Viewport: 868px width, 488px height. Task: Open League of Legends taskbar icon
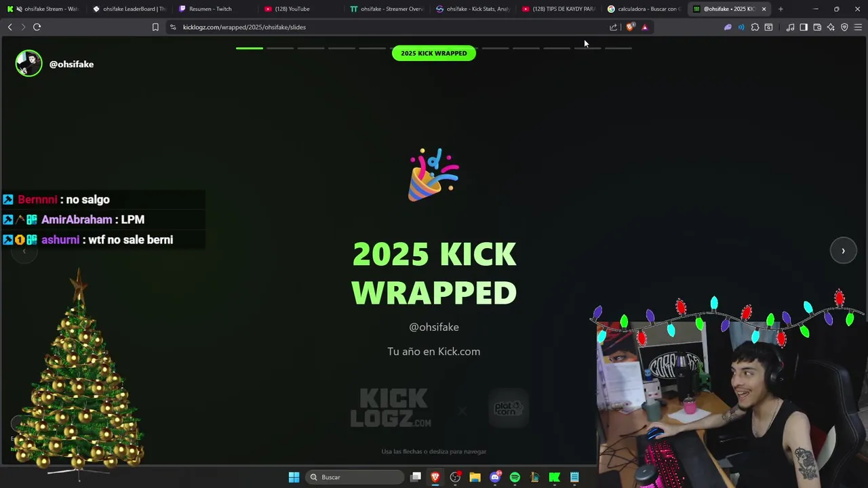click(x=534, y=477)
